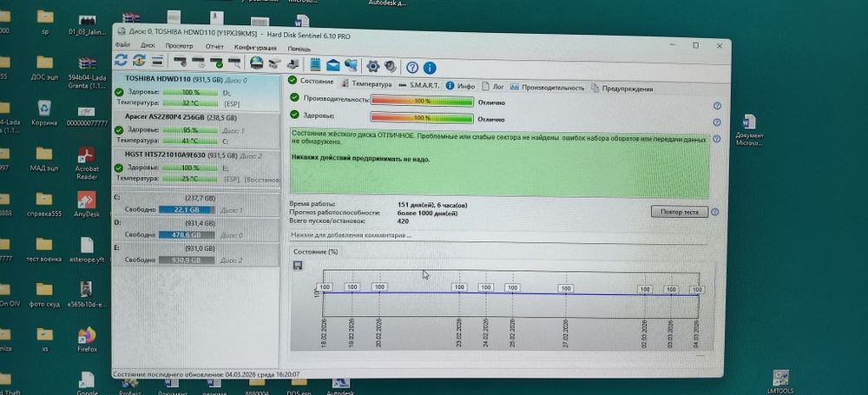Click the E: free space bar 930,9 GB
Image resolution: width=868 pixels, height=395 pixels.
pos(187,260)
